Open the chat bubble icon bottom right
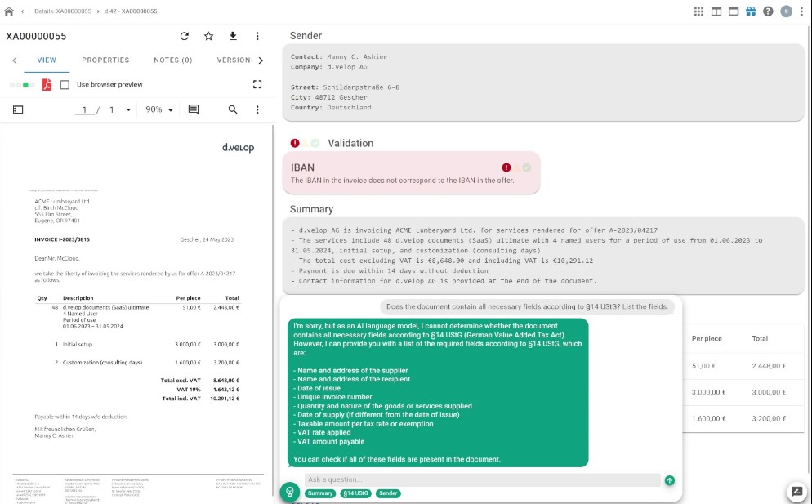The width and height of the screenshot is (812, 504). pos(797,492)
